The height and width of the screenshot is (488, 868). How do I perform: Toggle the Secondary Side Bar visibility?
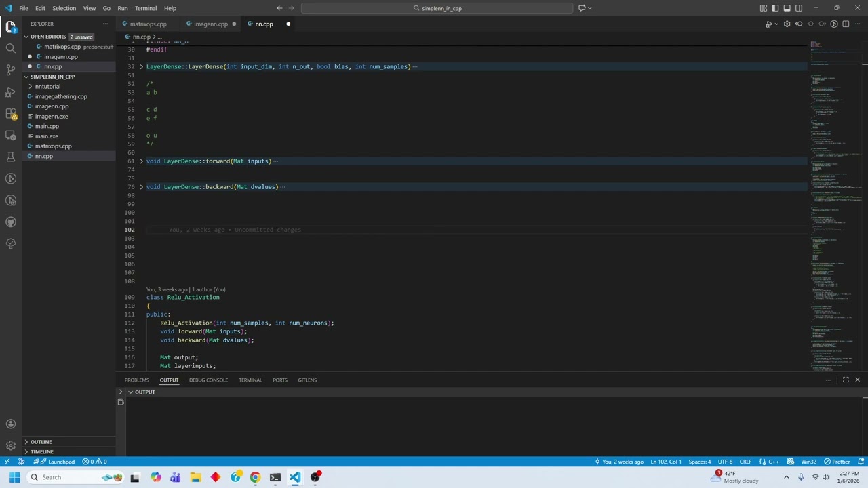(x=799, y=8)
